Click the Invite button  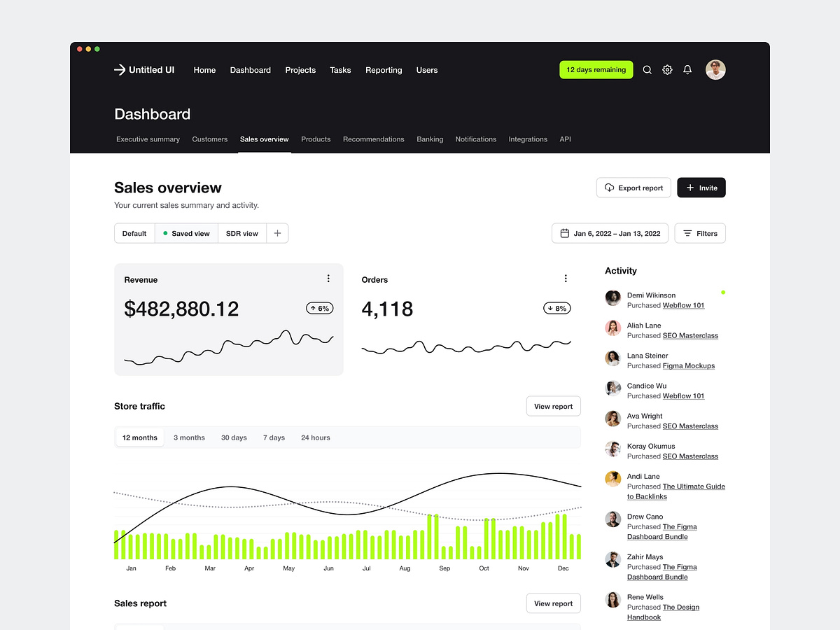coord(701,188)
